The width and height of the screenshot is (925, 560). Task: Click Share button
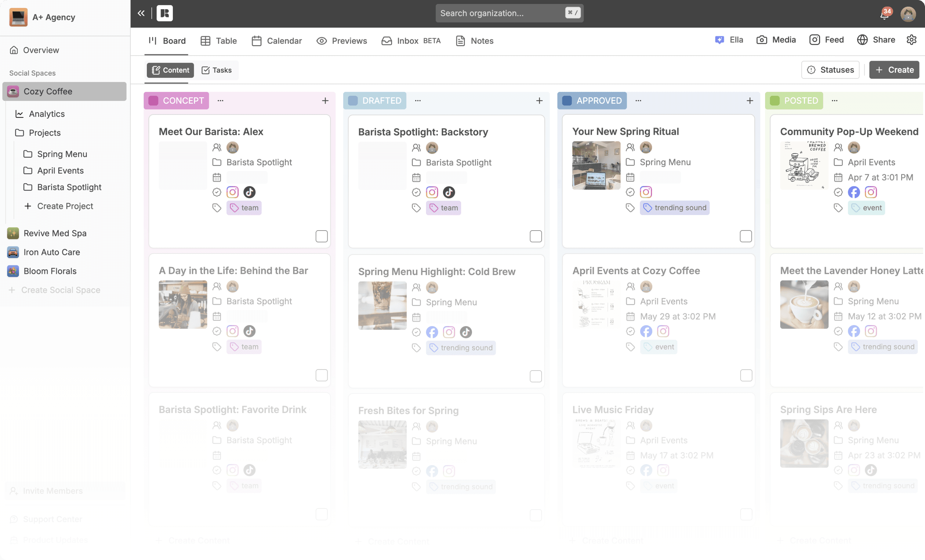pos(876,40)
